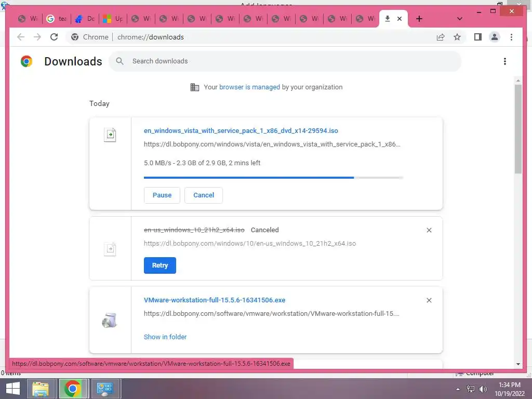Screen dimensions: 532x399
Task: Click the volume speaker tray icon
Action: tap(483, 389)
